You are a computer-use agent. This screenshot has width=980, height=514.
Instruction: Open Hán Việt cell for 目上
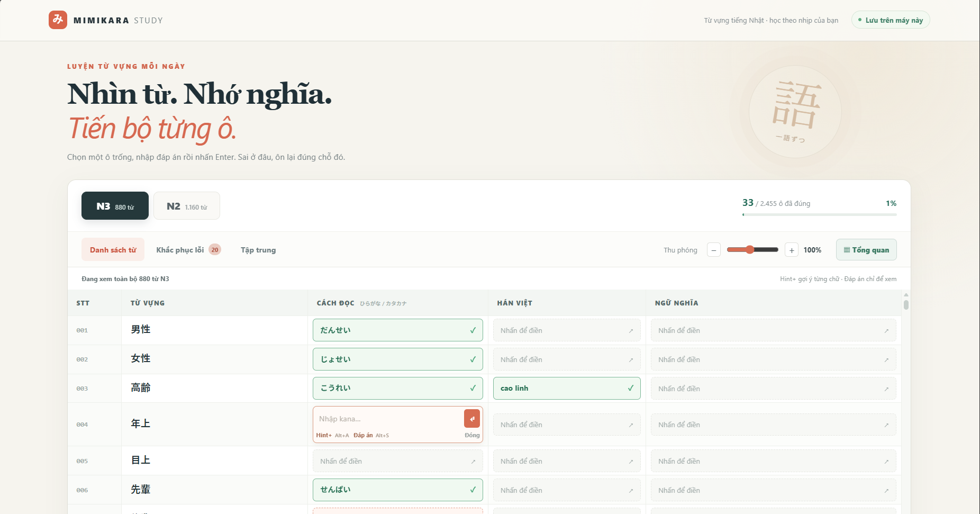click(x=567, y=461)
